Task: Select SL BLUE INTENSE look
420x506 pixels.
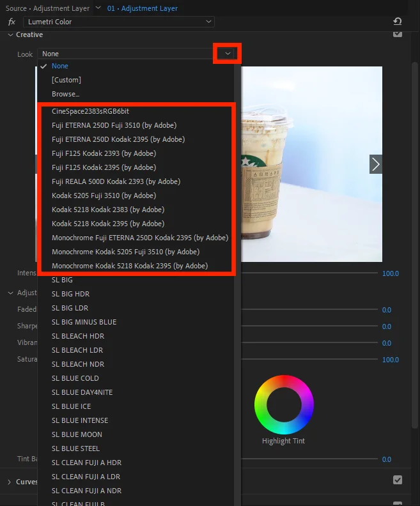Action: click(x=136, y=420)
